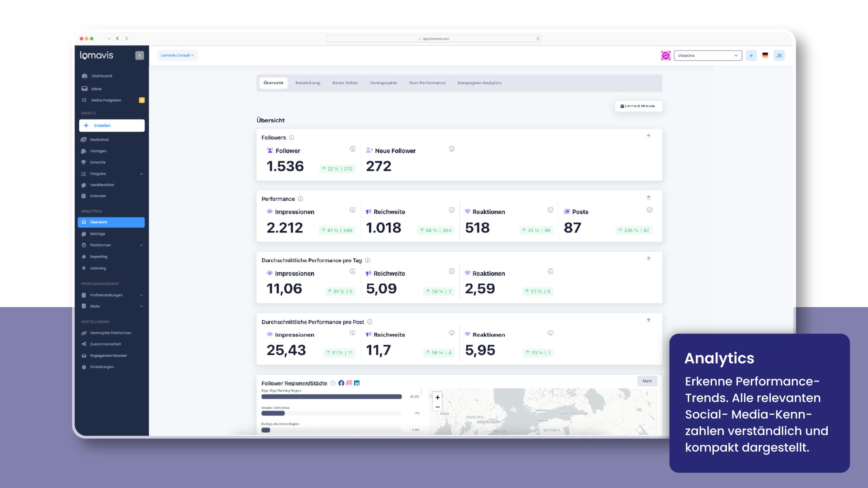Switch to the Entwicklung tab
The height and width of the screenshot is (488, 868).
point(308,83)
